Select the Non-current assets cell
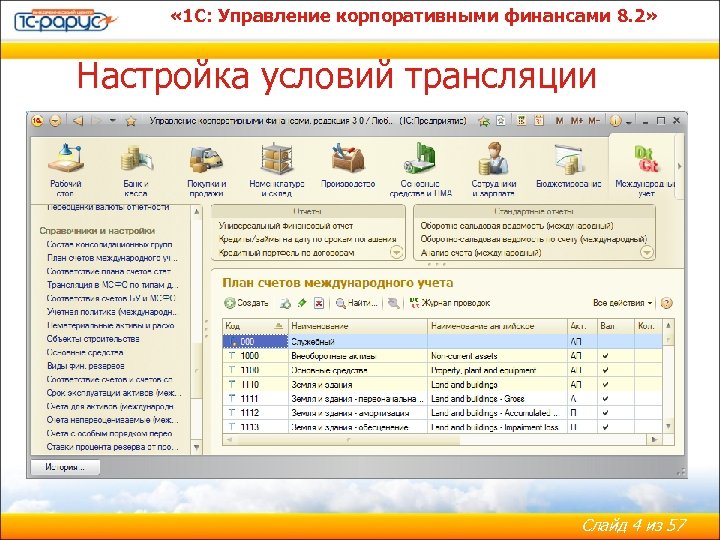This screenshot has width=720, height=540. [497, 356]
